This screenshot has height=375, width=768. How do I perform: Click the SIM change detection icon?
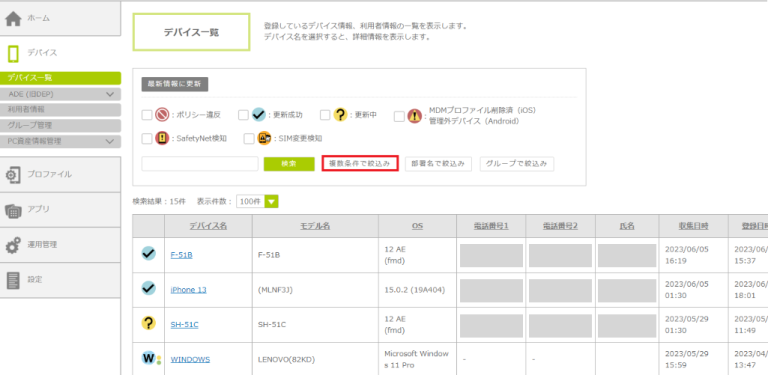pyautogui.click(x=264, y=139)
